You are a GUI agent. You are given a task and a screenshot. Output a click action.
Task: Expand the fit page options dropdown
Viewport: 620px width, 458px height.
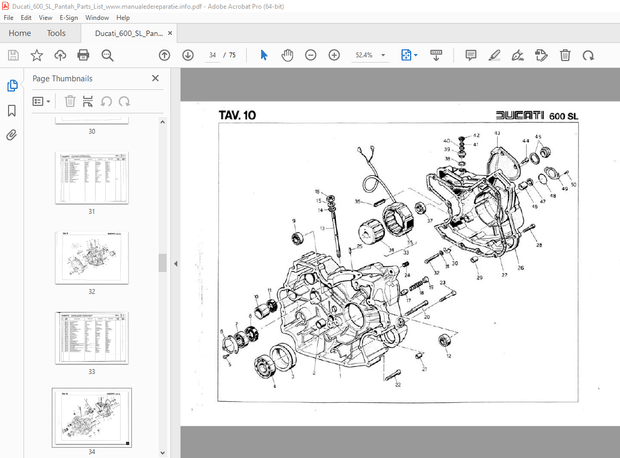click(416, 55)
